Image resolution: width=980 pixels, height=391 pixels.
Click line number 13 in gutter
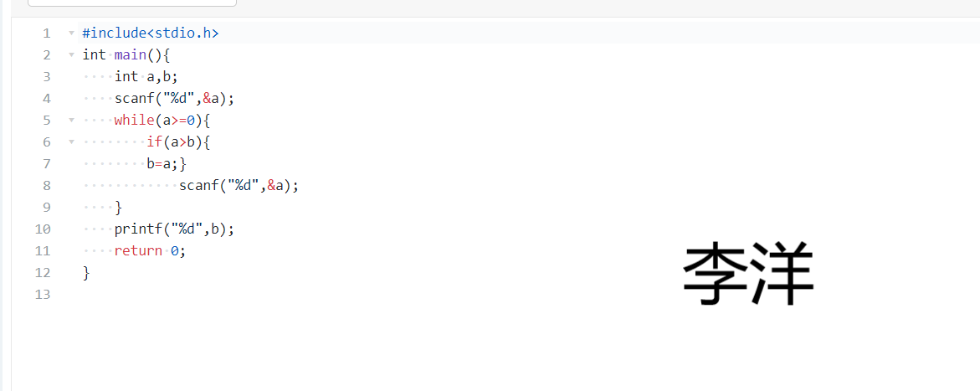(x=43, y=295)
